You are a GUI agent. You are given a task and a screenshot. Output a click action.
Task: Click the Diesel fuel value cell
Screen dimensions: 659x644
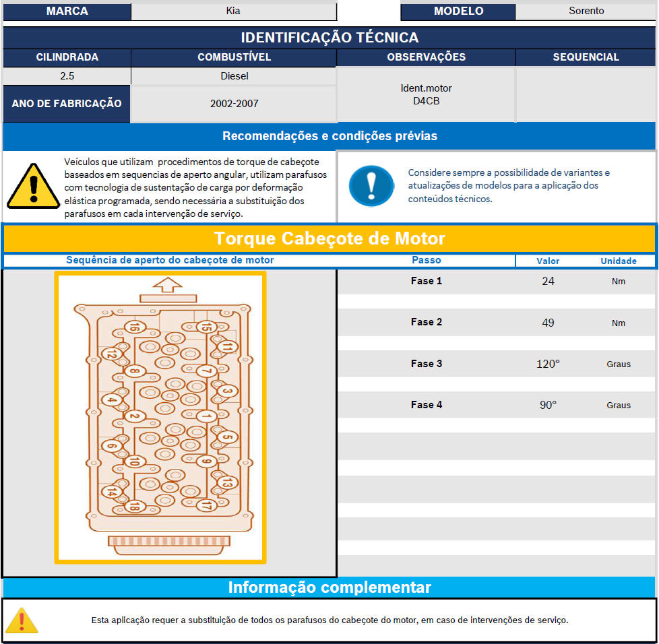(x=234, y=76)
